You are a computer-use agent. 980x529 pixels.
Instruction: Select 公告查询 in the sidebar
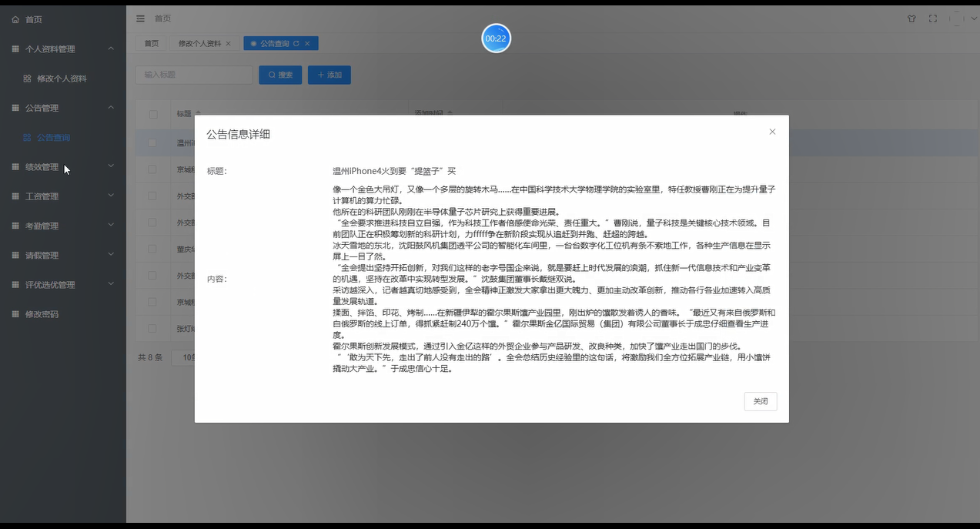coord(63,137)
